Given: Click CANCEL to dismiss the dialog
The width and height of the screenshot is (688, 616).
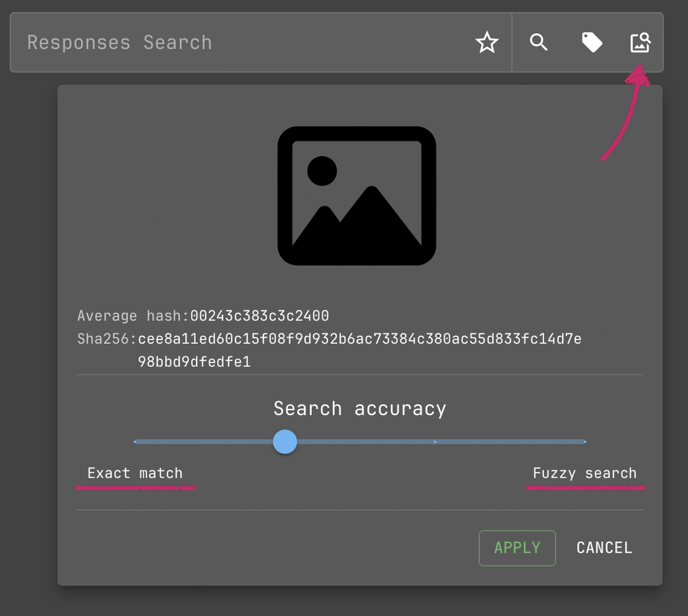Looking at the screenshot, I should coord(604,547).
